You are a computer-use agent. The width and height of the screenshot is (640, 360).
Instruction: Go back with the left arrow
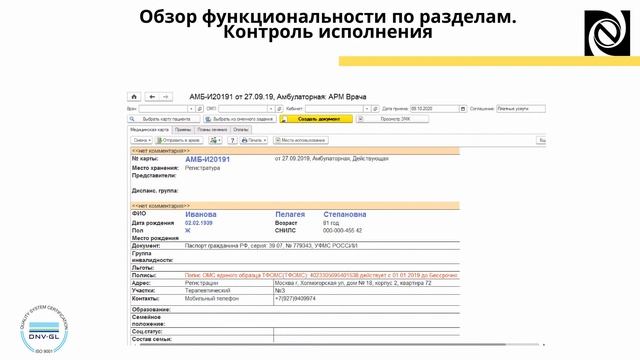[x=152, y=97]
